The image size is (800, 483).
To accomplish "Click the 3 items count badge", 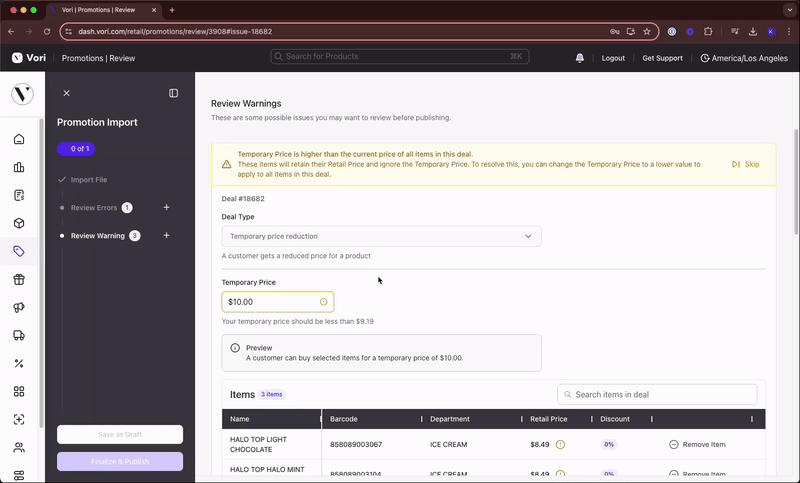I will pyautogui.click(x=271, y=394).
